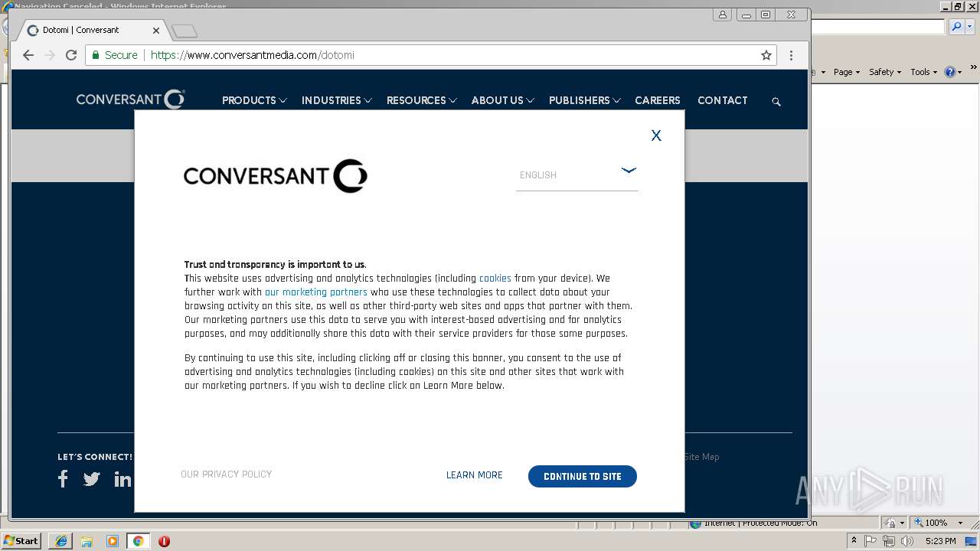980x551 pixels.
Task: Expand the RESOURCES menu
Action: coord(421,100)
